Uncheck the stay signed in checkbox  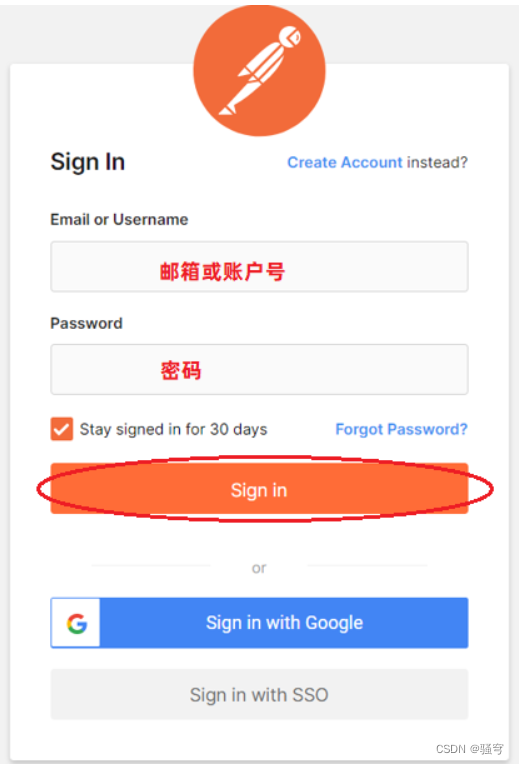(62, 429)
